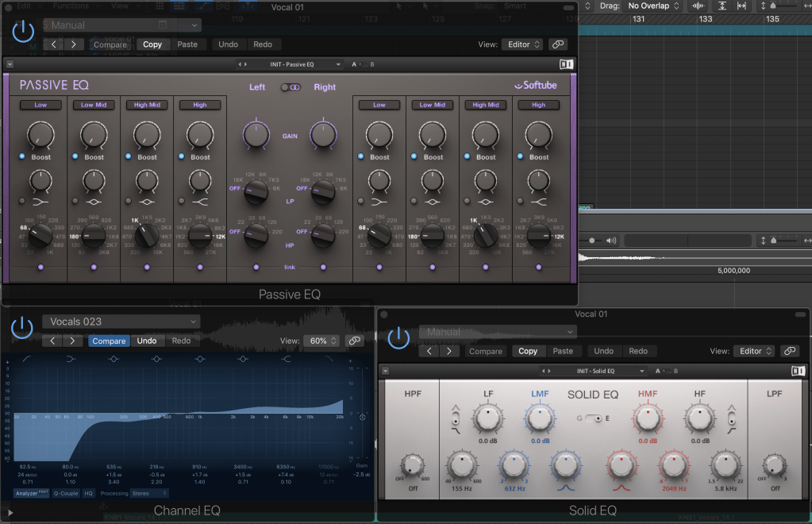Click the chain link icon beside View Editor
Screen dimensions: 812x524
(x=558, y=44)
